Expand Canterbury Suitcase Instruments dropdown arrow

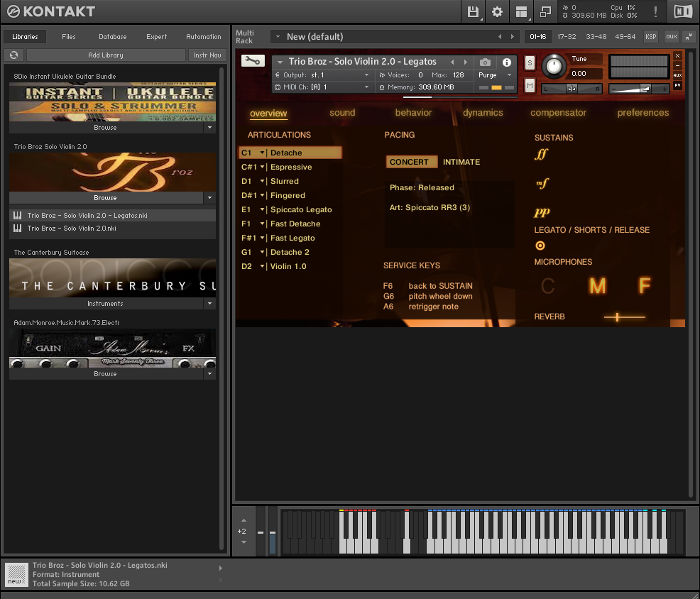[209, 304]
